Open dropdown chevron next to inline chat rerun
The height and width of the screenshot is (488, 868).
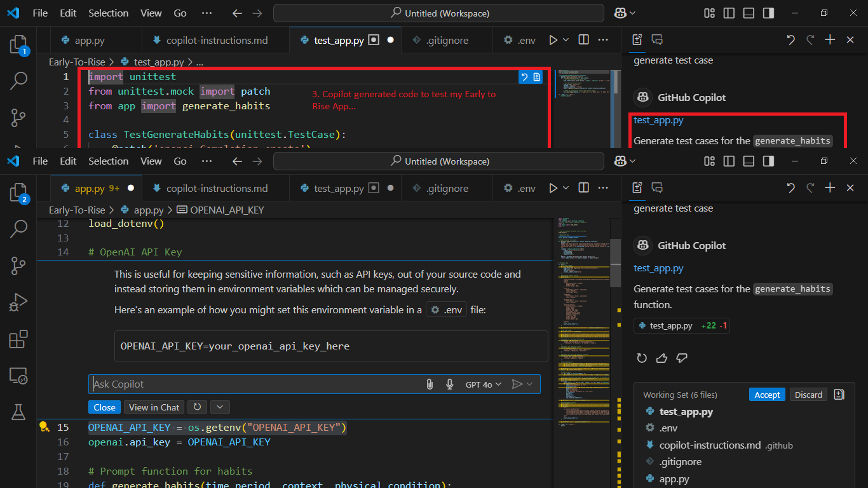tap(220, 407)
